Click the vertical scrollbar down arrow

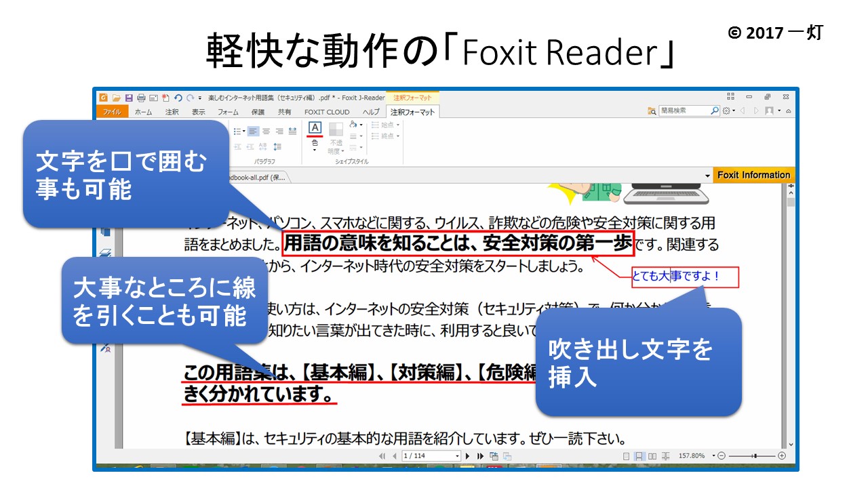click(790, 443)
